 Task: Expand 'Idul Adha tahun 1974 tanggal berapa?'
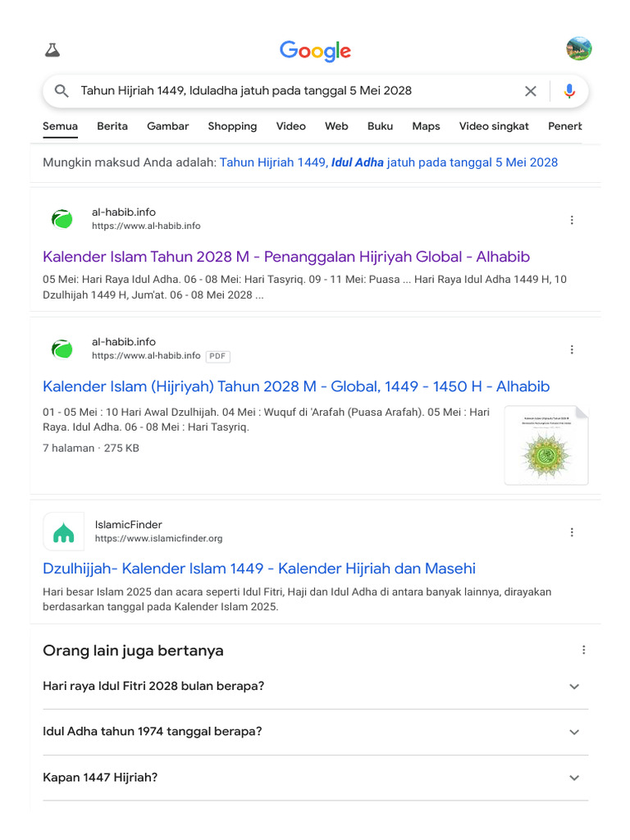click(x=574, y=732)
